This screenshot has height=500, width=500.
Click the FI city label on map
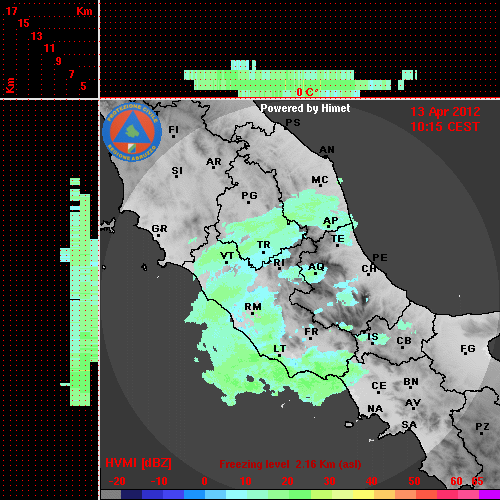pyautogui.click(x=174, y=129)
